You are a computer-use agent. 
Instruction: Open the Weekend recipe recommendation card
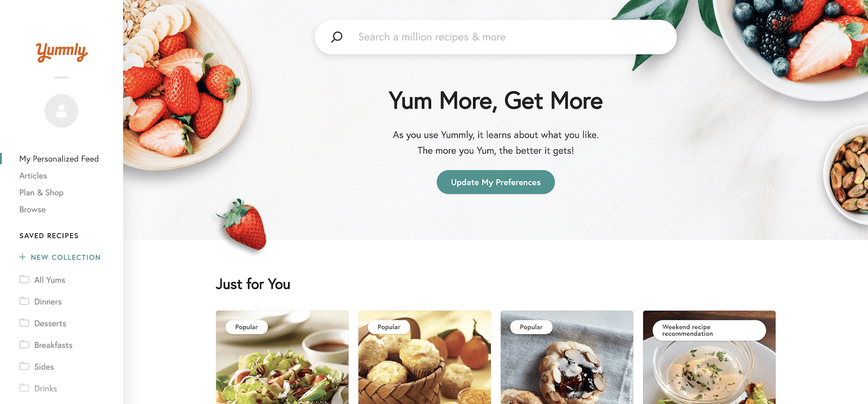point(709,357)
